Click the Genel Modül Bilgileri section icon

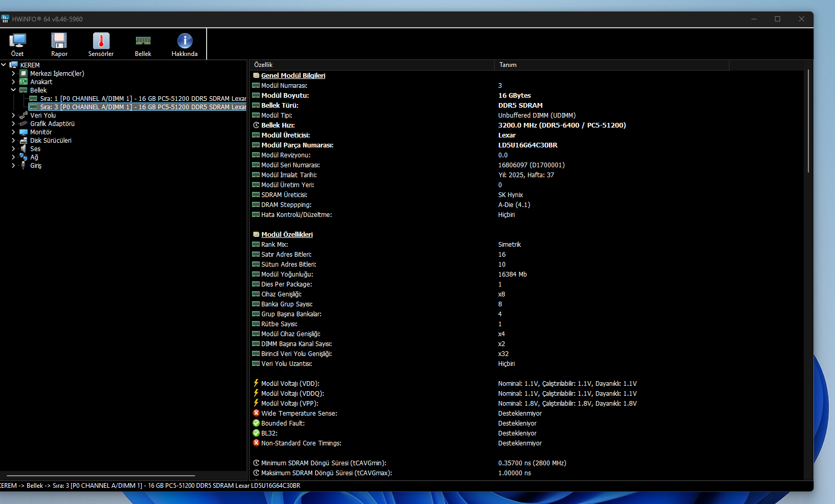256,75
